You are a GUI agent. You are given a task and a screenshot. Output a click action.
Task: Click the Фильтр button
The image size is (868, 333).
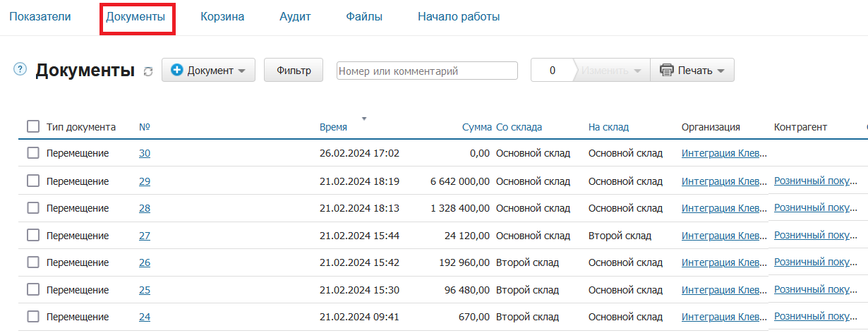pyautogui.click(x=294, y=71)
